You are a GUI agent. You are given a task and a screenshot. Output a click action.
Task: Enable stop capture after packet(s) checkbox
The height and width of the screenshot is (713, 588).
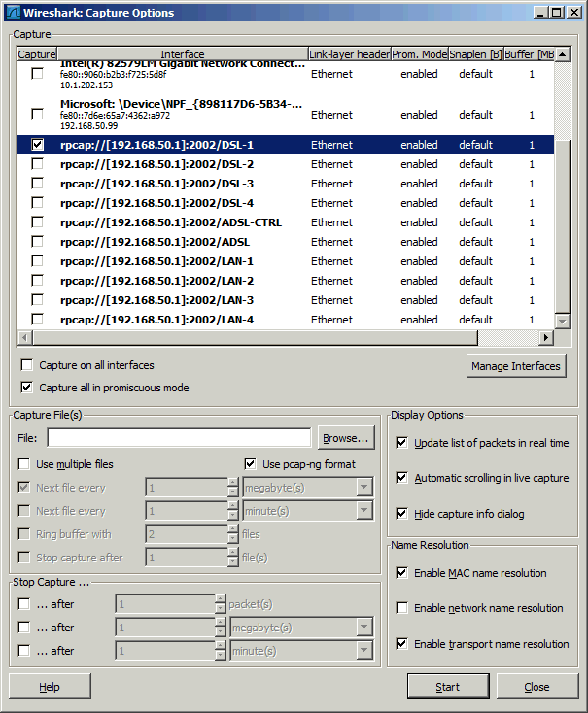click(24, 604)
